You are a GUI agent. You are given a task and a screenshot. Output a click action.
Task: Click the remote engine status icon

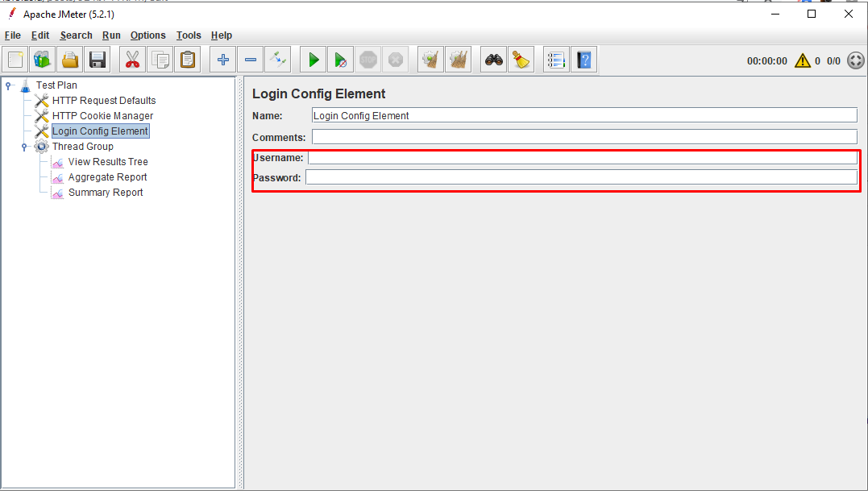[855, 60]
